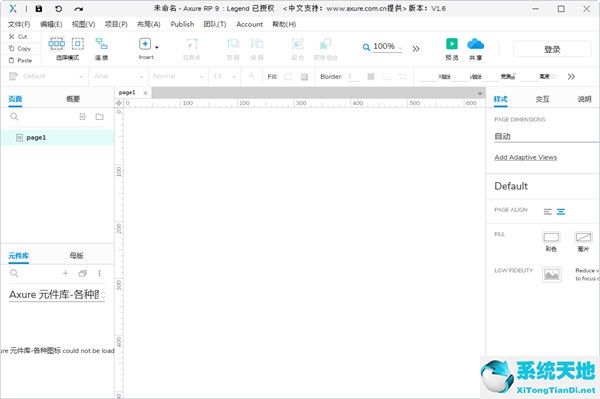Click the edit library cube icon
The image size is (600, 399).
pyautogui.click(x=82, y=273)
